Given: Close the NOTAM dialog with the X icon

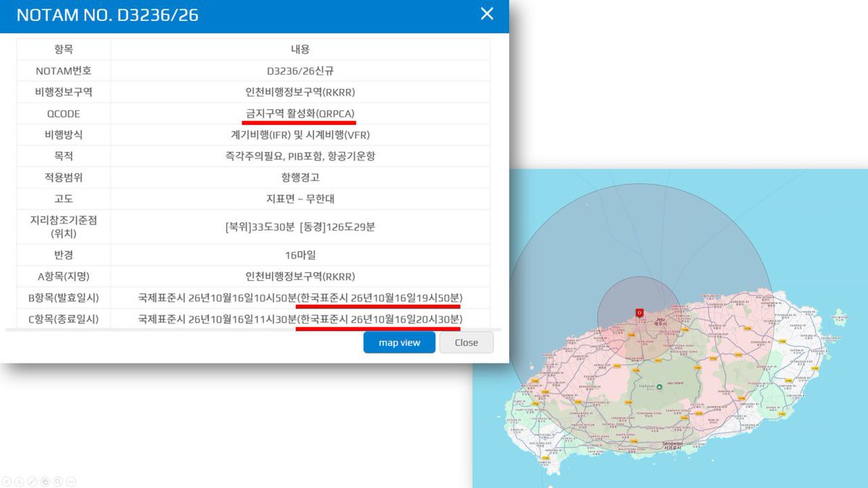Looking at the screenshot, I should pyautogui.click(x=487, y=14).
